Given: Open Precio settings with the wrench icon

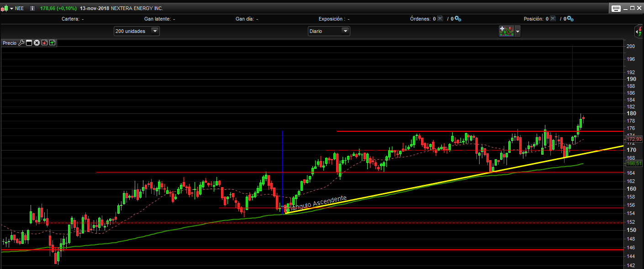Looking at the screenshot, I should pos(21,43).
